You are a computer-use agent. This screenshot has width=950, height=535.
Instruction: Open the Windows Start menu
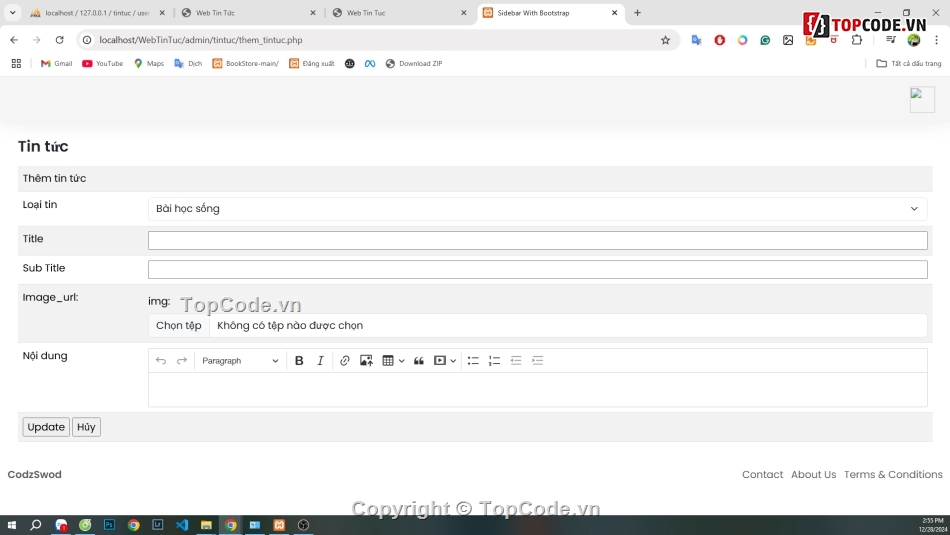(12, 525)
